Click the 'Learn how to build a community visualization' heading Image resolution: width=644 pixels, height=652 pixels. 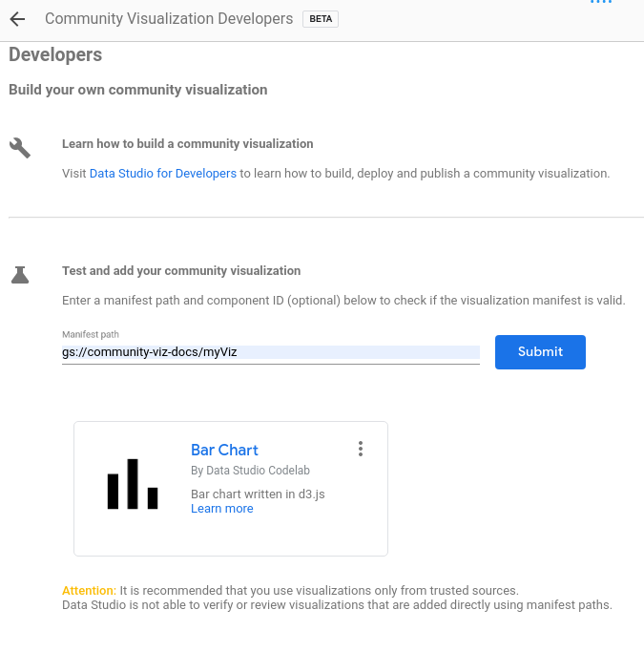tap(187, 144)
